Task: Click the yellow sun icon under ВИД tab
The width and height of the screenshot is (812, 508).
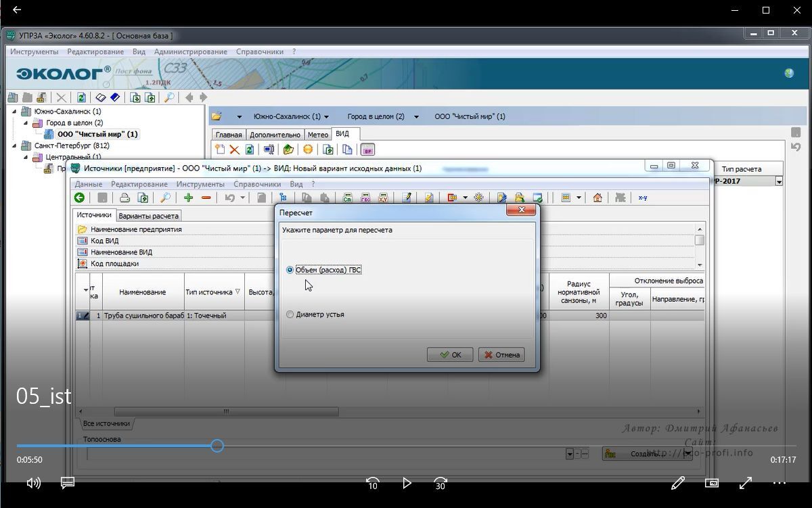Action: [x=308, y=149]
